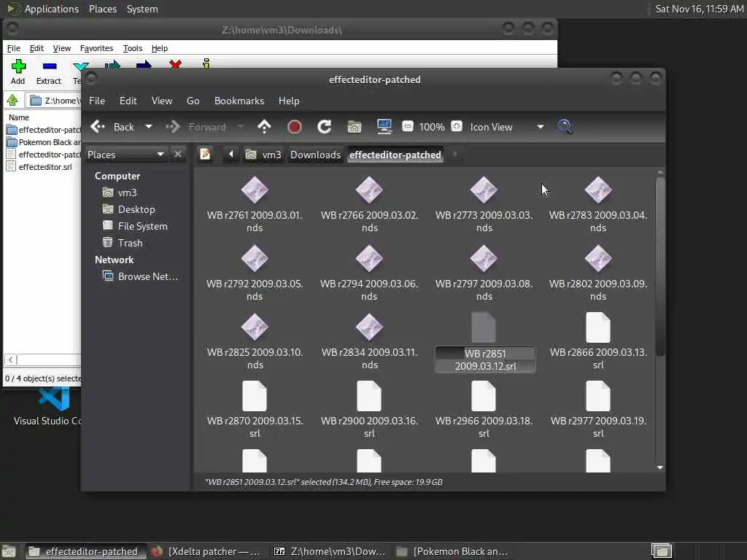Select file WB r2966 2009.03.18.srl
This screenshot has width=747, height=560.
484,411
